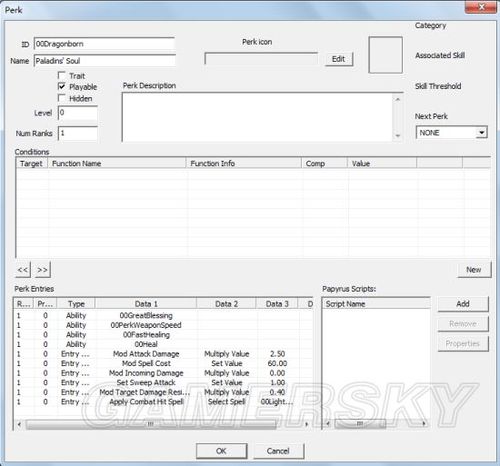Screen dimensions: 500x466
Task: Click the Add script button
Action: [463, 304]
